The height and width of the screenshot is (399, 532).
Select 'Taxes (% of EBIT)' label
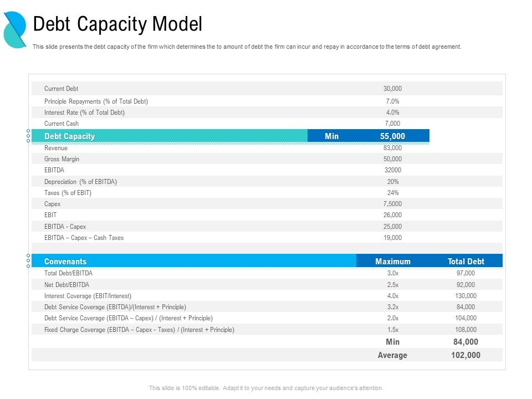(x=68, y=193)
